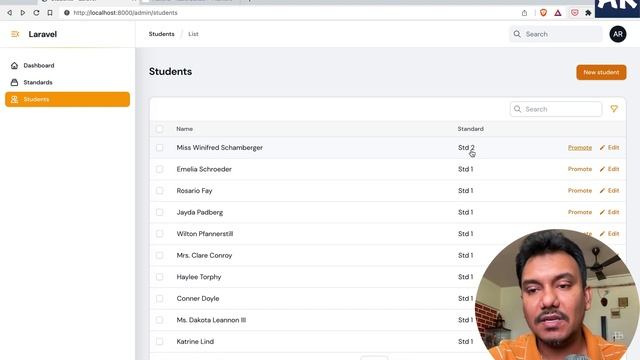This screenshot has width=640, height=360.
Task: Edit the Emelia Schroeder row
Action: (609, 169)
